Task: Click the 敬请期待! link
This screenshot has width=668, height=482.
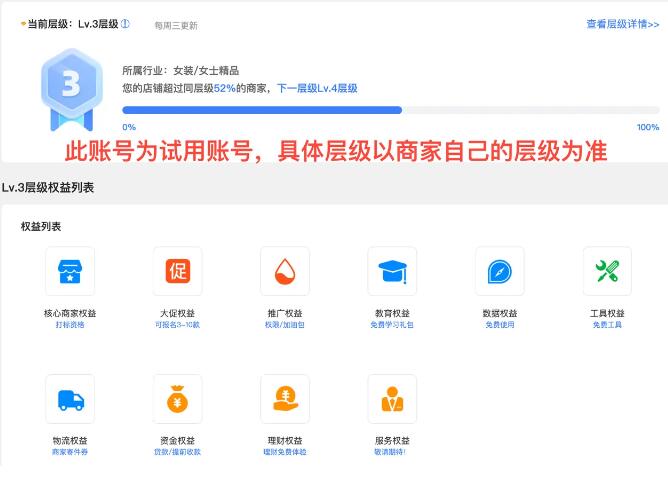Action: [390, 452]
